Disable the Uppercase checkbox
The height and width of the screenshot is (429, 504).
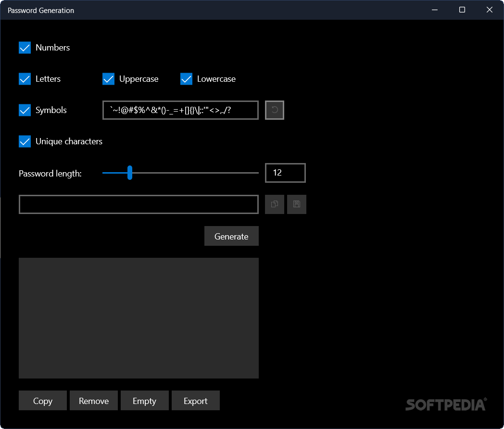point(108,79)
